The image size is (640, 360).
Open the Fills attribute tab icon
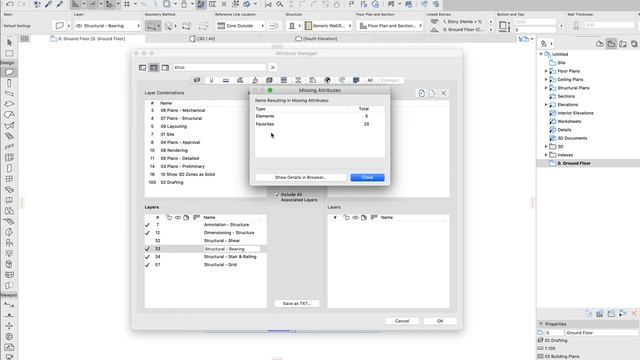pyautogui.click(x=240, y=80)
